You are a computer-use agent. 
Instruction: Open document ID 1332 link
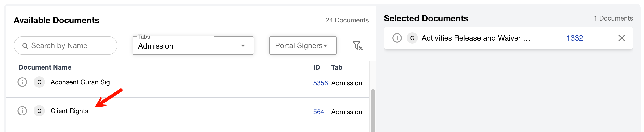(575, 38)
